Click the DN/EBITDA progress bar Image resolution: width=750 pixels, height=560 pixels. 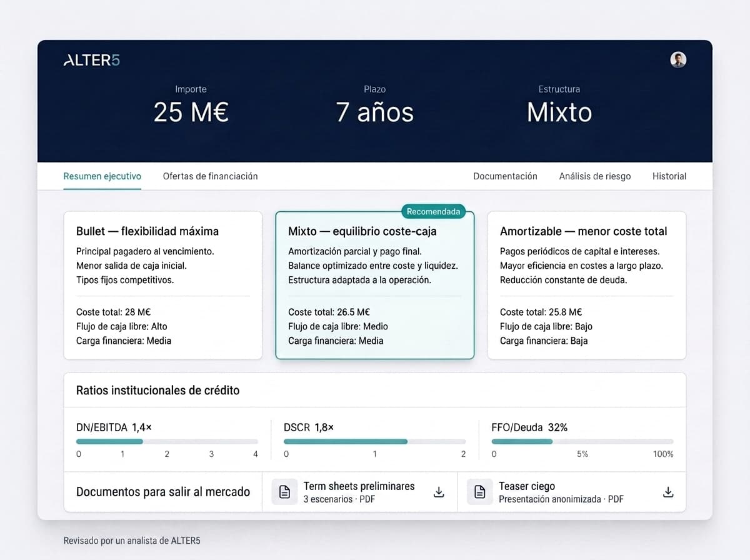coord(167,441)
